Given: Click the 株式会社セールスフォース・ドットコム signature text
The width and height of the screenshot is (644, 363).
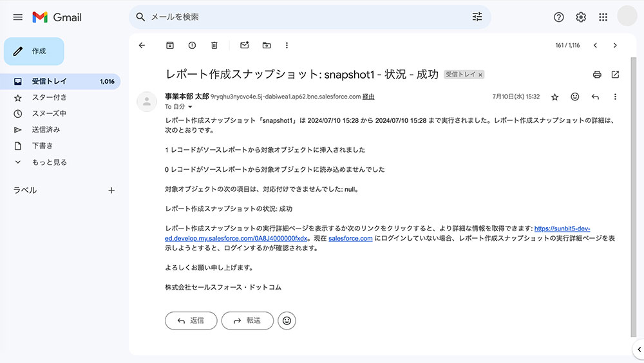Looking at the screenshot, I should 223,288.
